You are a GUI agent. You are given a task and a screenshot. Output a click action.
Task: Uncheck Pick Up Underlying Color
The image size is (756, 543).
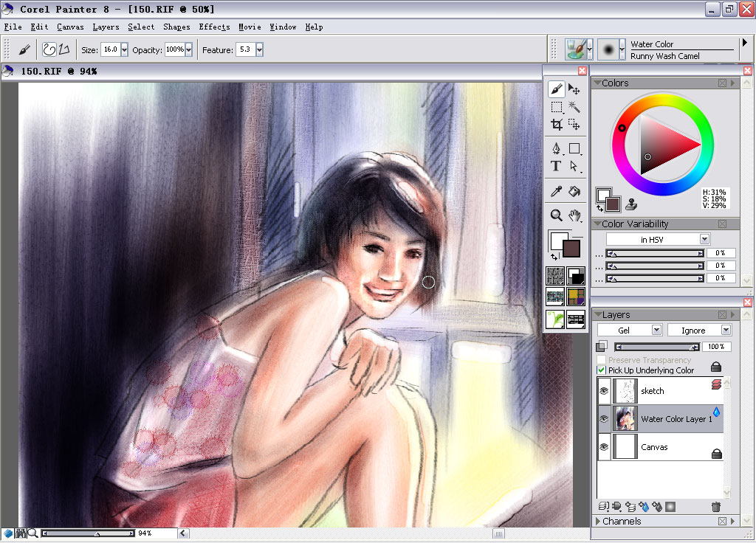click(601, 370)
